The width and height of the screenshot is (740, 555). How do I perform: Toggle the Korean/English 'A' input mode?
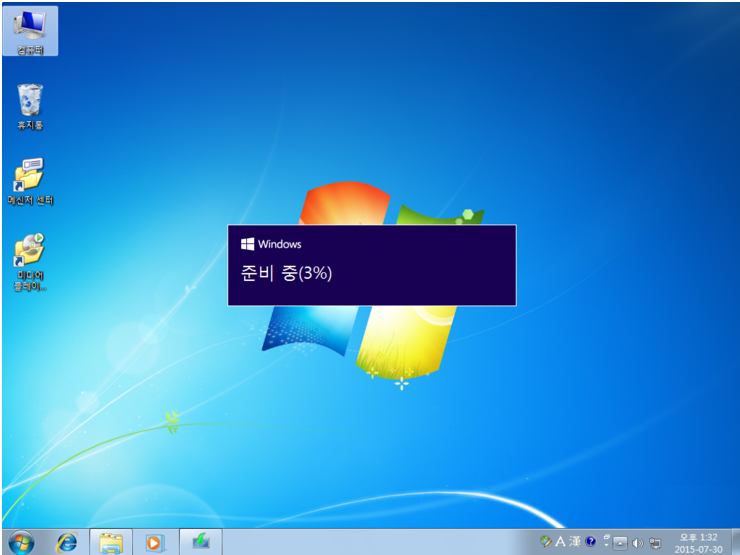click(x=561, y=542)
